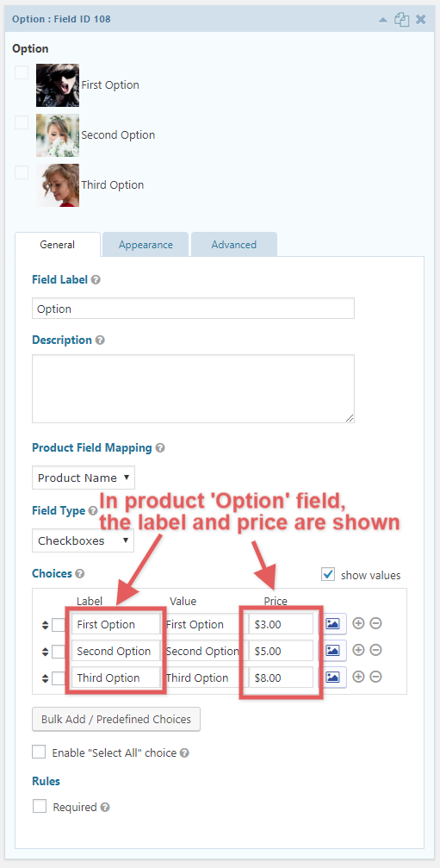The width and height of the screenshot is (440, 868).
Task: Switch to the Appearance tab
Action: [x=146, y=245]
